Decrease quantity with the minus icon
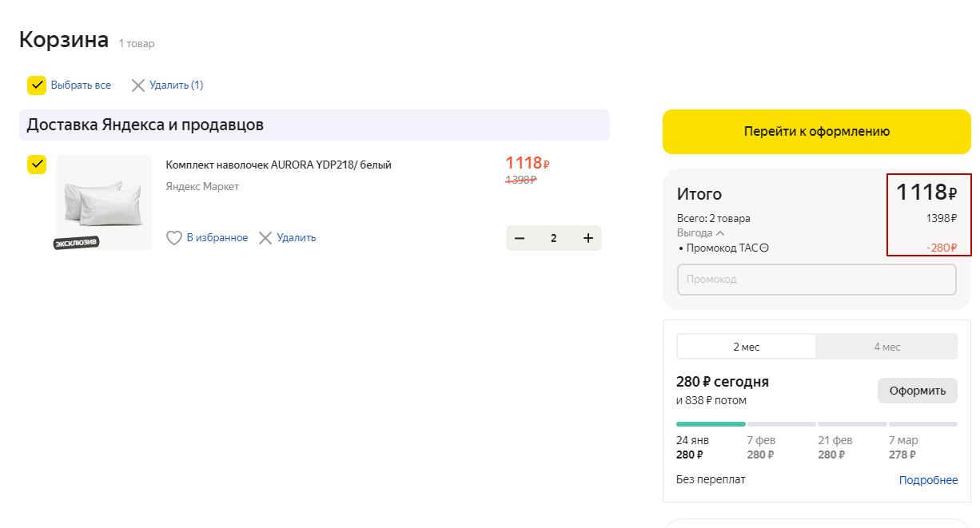980x528 pixels. (x=520, y=238)
